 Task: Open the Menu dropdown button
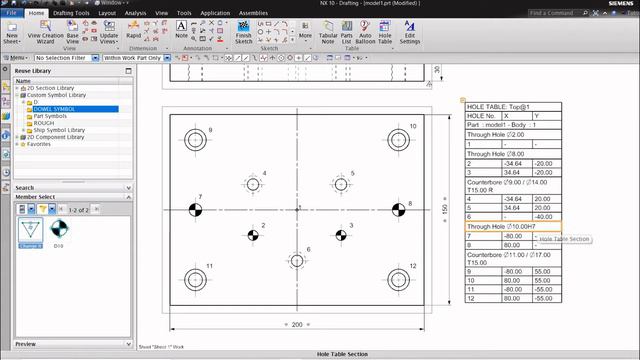pyautogui.click(x=16, y=58)
